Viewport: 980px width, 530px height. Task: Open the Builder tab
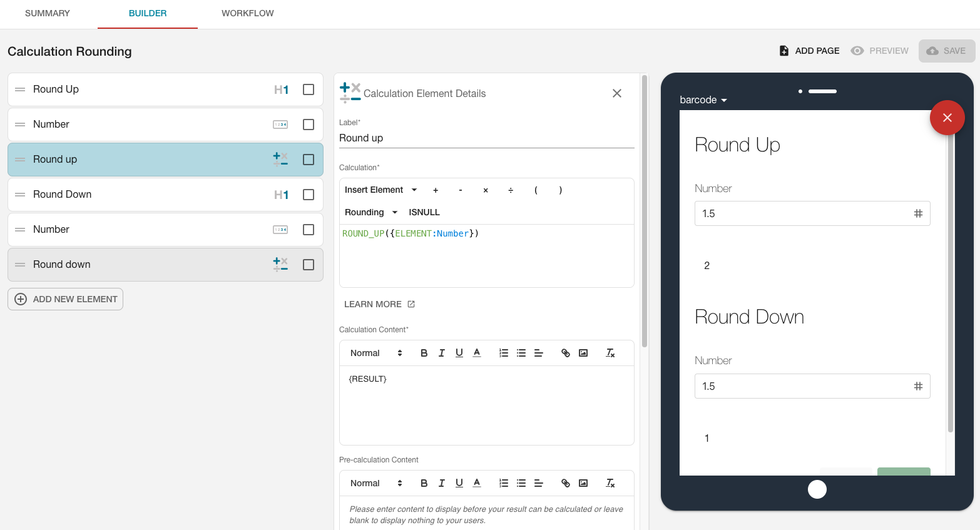pyautogui.click(x=148, y=13)
